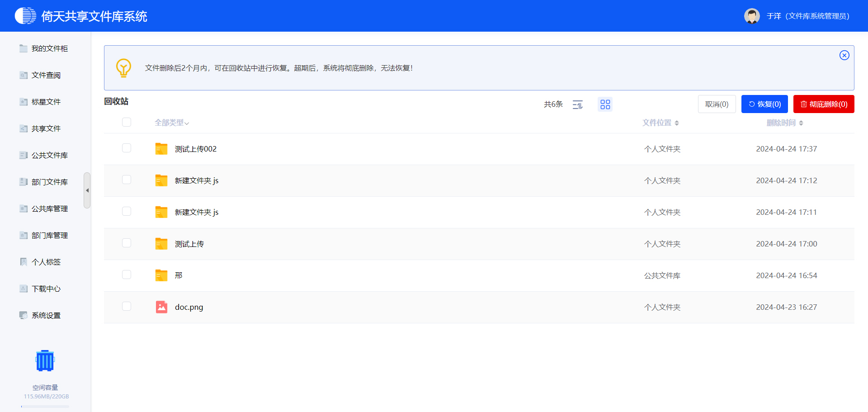Click the 我的文件柜 folder icon in sidebar
868x412 pixels.
[x=24, y=48]
